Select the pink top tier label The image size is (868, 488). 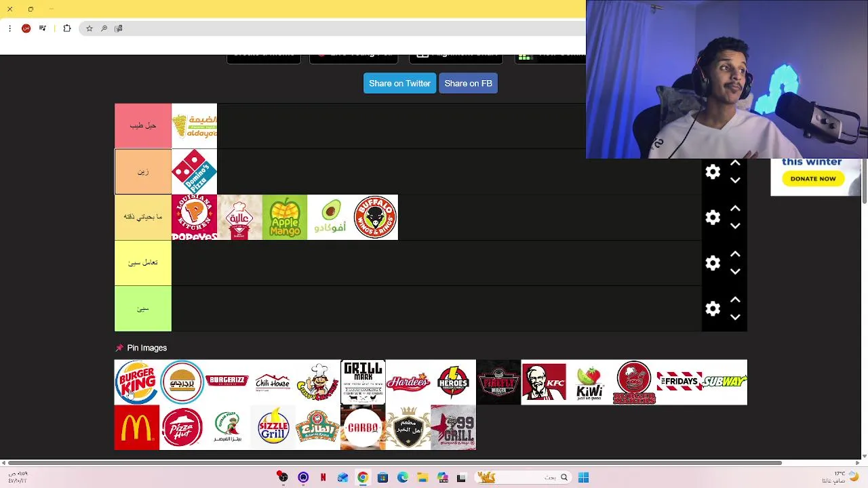tap(143, 126)
